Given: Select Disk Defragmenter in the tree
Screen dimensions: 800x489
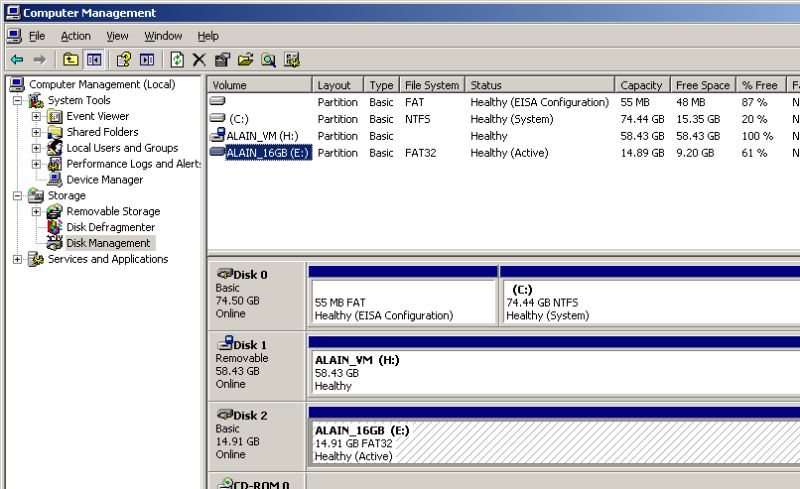Looking at the screenshot, I should (x=111, y=227).
